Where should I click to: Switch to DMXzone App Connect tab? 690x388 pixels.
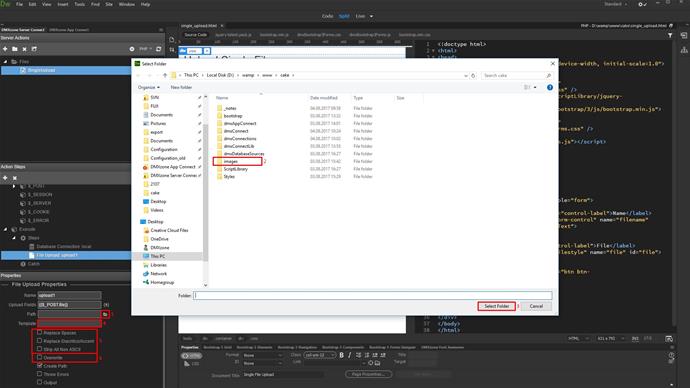click(x=69, y=30)
